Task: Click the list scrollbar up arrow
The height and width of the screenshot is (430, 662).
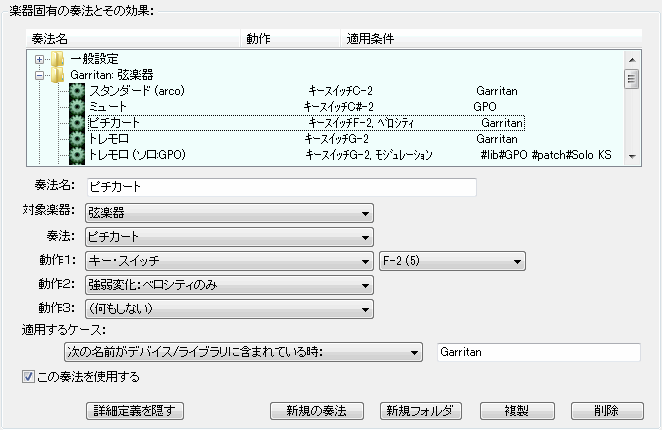Action: [x=632, y=60]
